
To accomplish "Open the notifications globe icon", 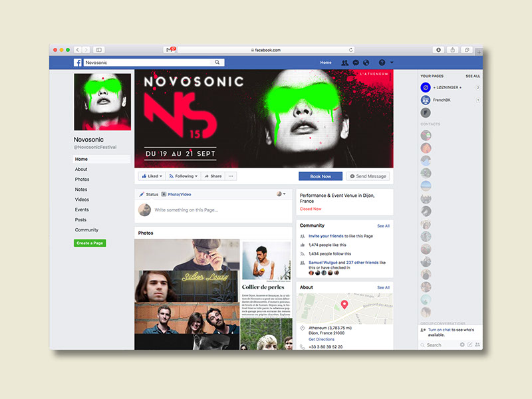I will click(365, 63).
